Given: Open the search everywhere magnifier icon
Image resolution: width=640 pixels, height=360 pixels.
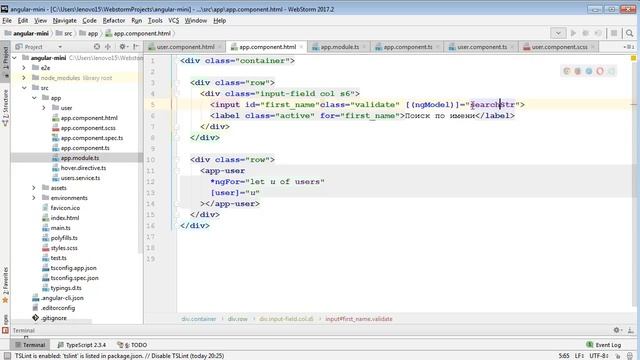Looking at the screenshot, I should pos(629,33).
